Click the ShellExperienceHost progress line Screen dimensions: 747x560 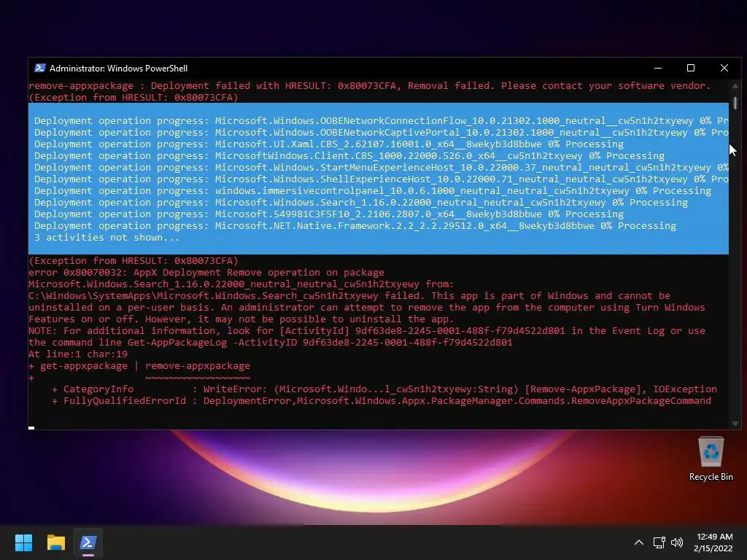click(381, 179)
